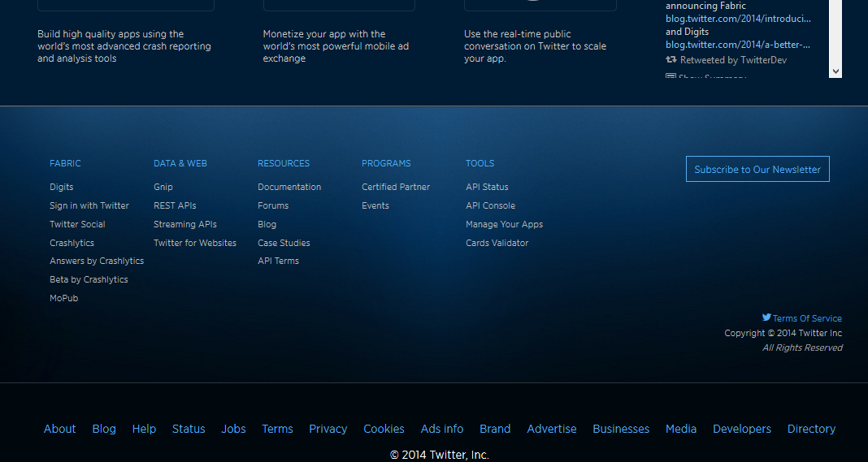The width and height of the screenshot is (868, 462).
Task: Click 'Copyright © 2014 Twitter Inc' text
Action: click(783, 333)
